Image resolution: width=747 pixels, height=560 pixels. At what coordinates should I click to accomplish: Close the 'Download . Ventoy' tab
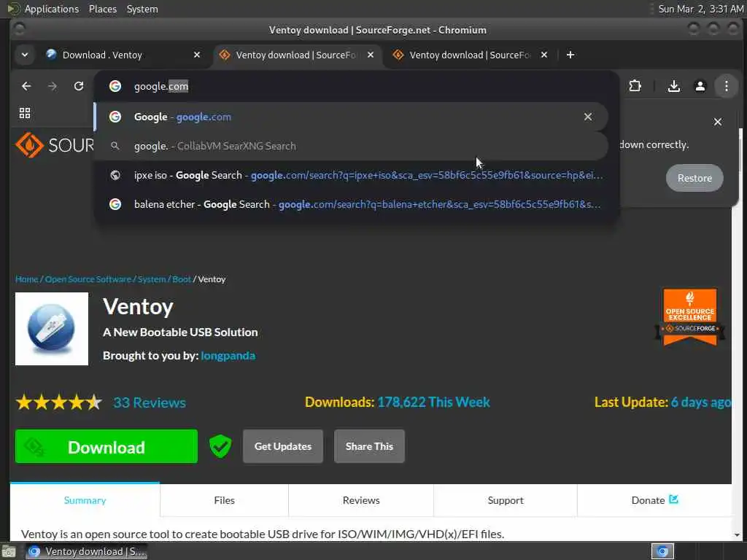[x=197, y=55]
